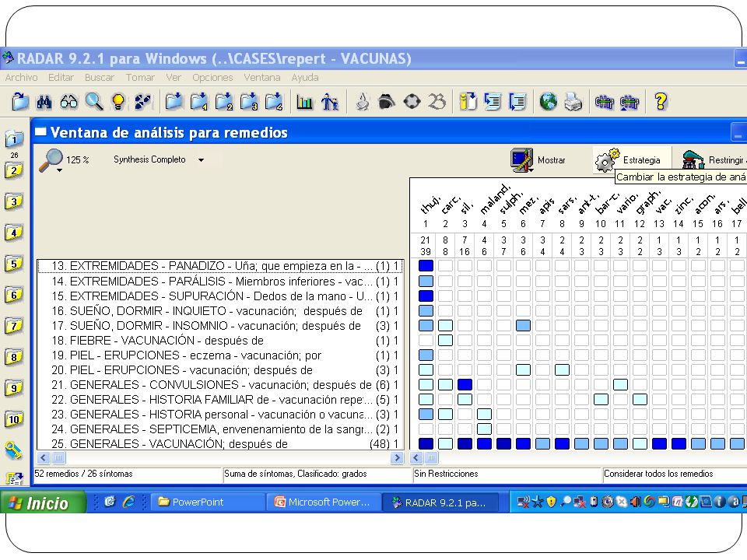Click 'Suma de síntomas, Clasificado: grados' status
The height and width of the screenshot is (560, 747).
point(317,474)
